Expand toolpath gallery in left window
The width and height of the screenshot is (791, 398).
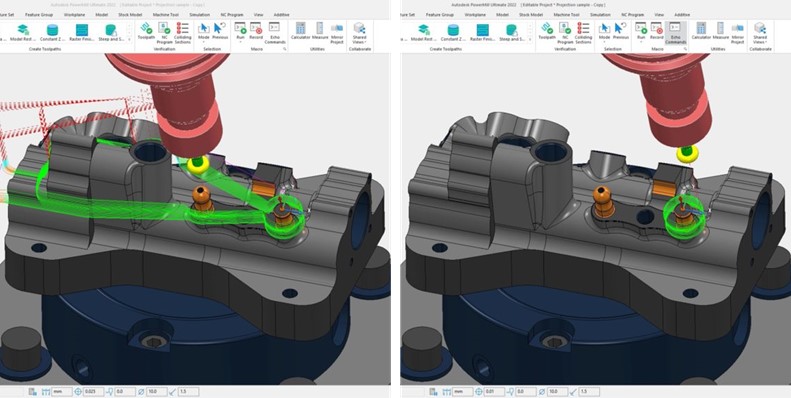(130, 40)
